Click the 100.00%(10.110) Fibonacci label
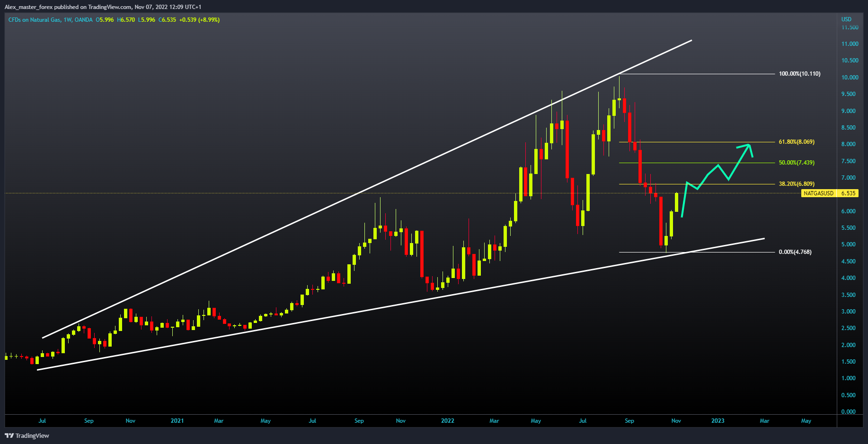868x444 pixels. point(799,74)
